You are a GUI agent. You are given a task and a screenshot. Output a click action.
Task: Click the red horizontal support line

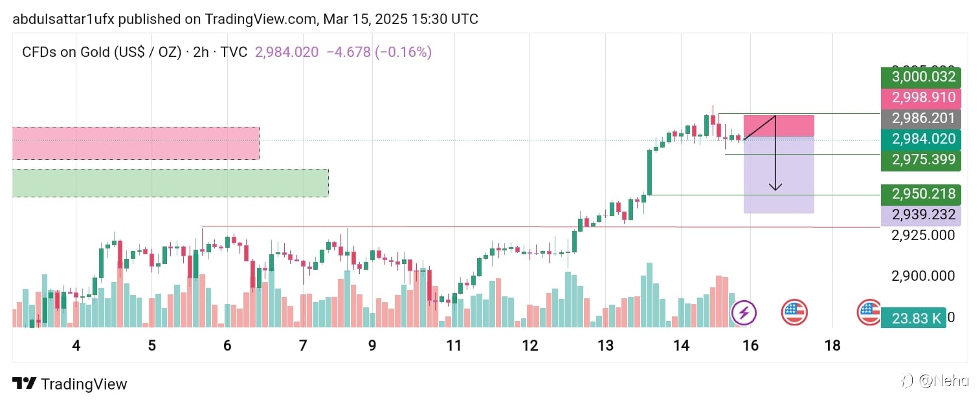coord(540,227)
